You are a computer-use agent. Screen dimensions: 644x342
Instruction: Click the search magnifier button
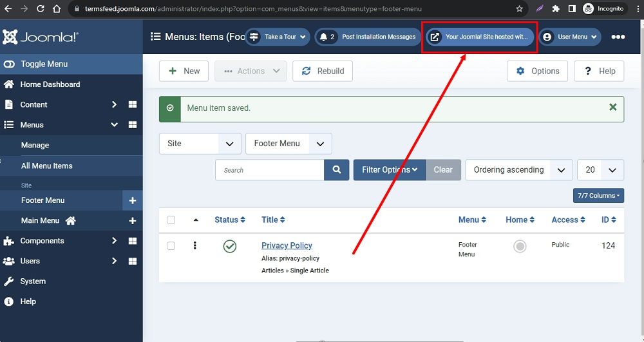coord(337,170)
